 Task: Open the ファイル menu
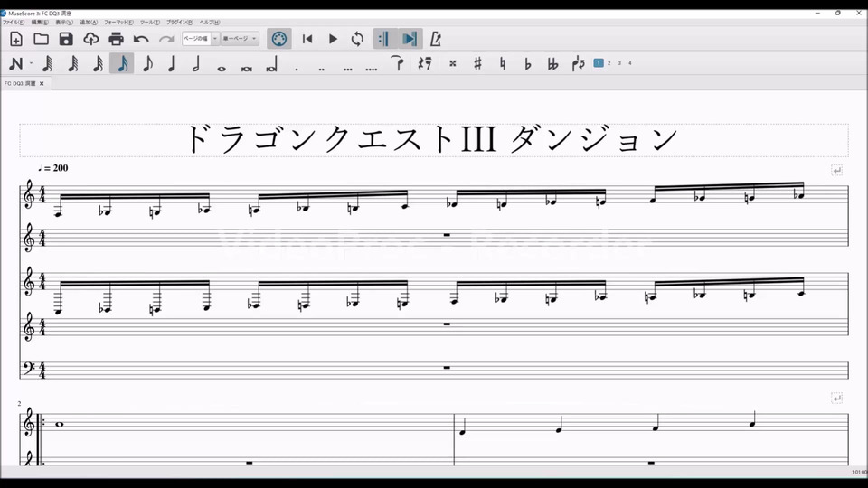point(14,22)
